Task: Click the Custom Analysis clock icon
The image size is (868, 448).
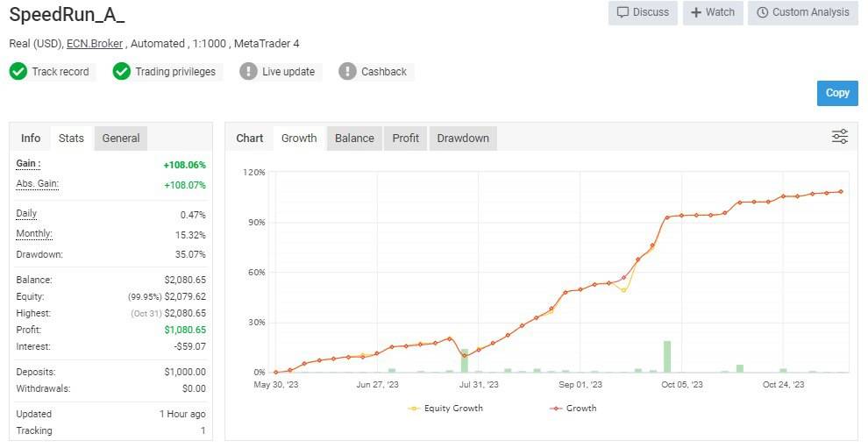Action: [762, 12]
